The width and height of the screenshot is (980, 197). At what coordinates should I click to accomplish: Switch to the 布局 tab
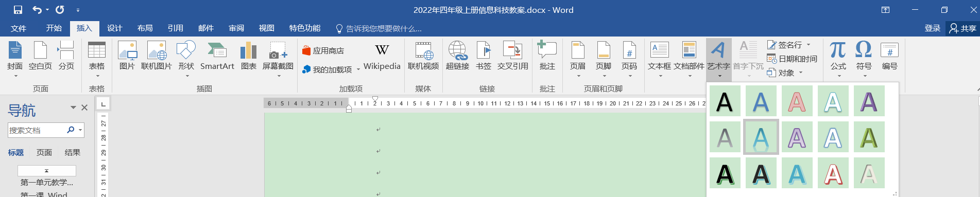point(145,28)
